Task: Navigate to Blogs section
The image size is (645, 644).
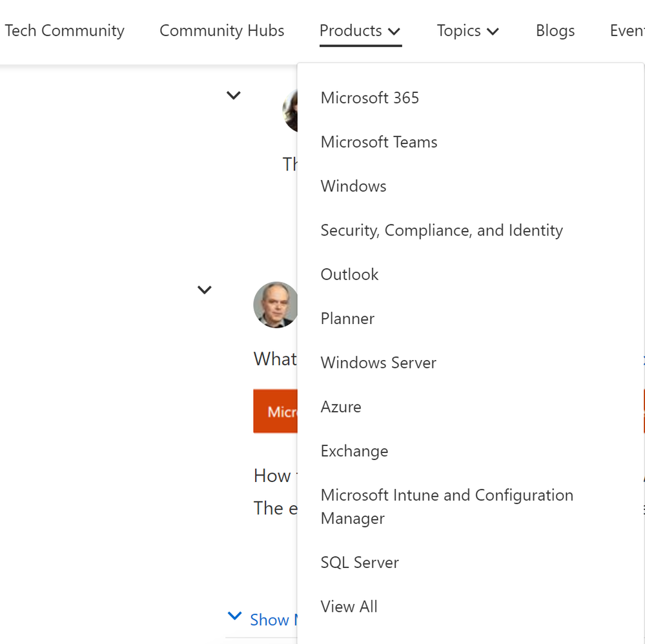Action: (x=555, y=31)
